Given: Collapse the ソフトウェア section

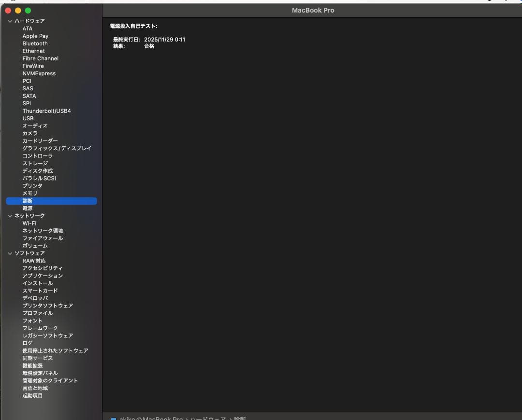Looking at the screenshot, I should [x=10, y=253].
